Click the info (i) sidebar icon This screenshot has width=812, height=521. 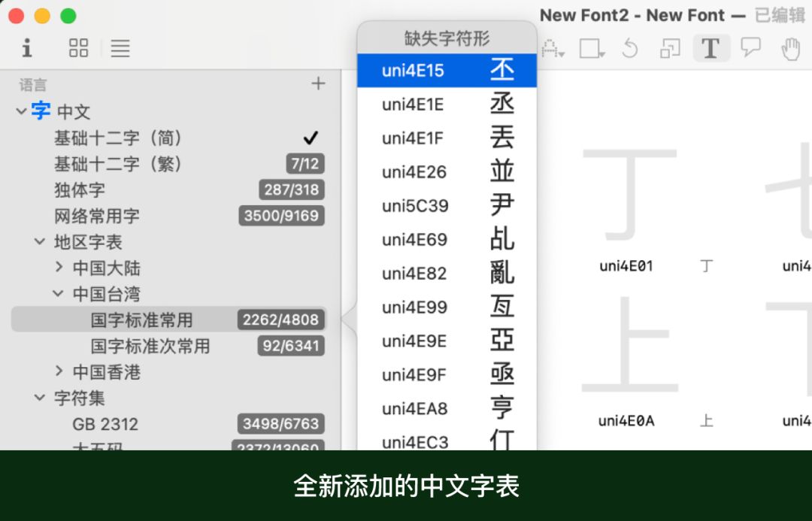point(26,48)
